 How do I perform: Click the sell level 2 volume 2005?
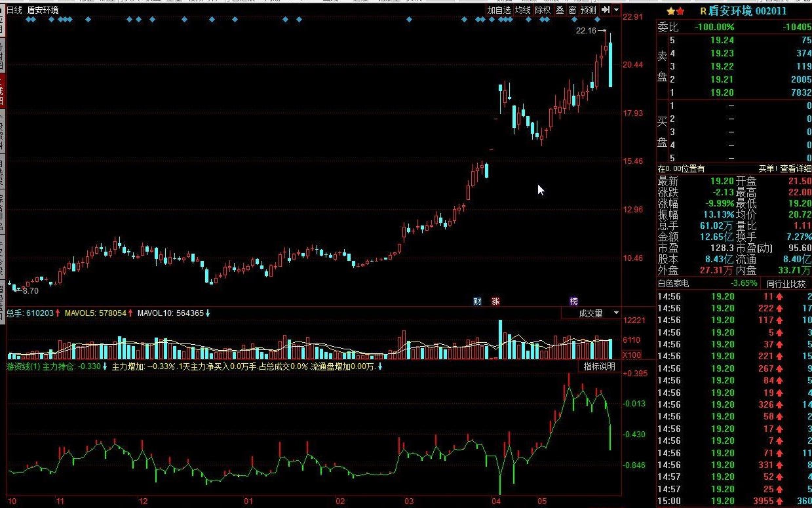pyautogui.click(x=800, y=79)
